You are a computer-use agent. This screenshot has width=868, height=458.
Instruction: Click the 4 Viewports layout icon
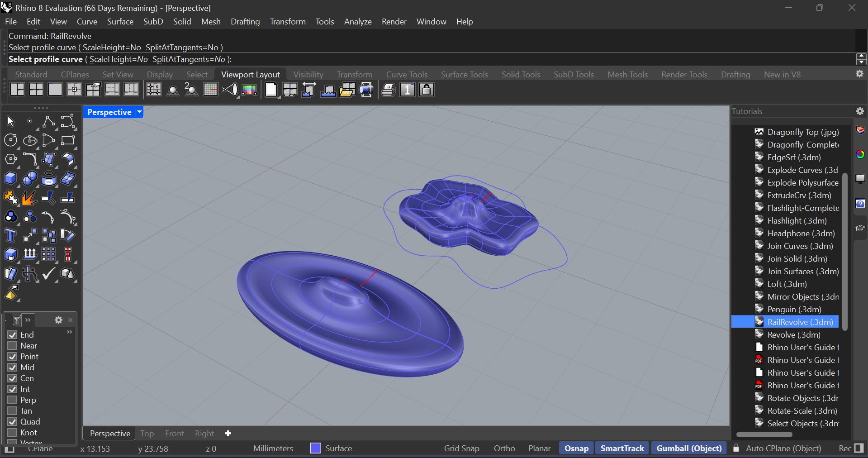tap(36, 90)
